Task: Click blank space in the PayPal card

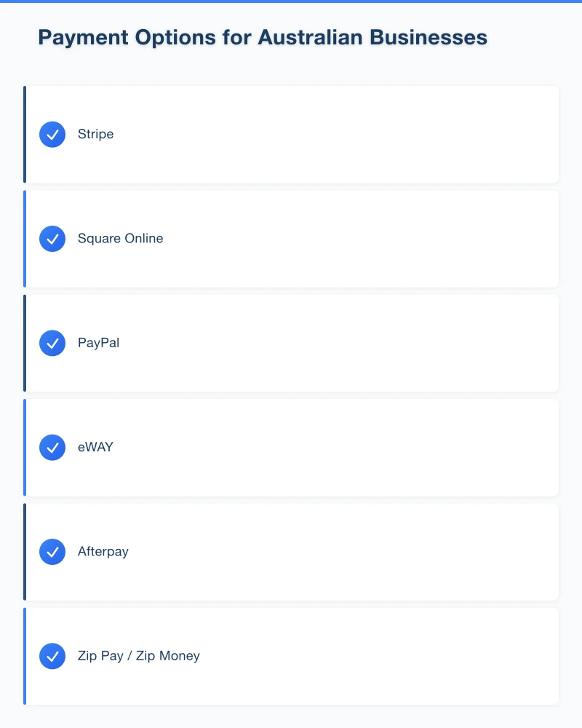Action: click(x=364, y=343)
